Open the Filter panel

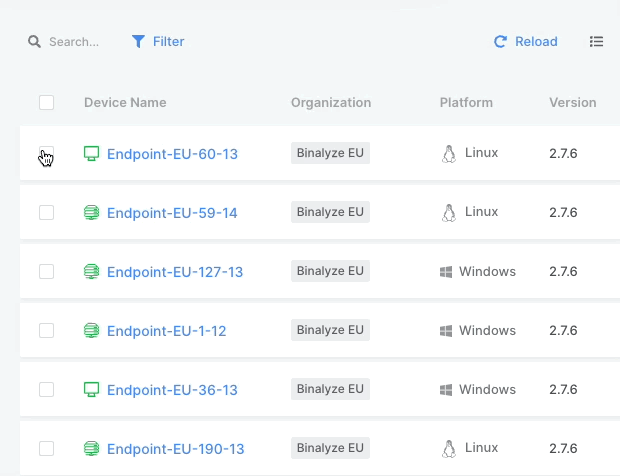pyautogui.click(x=158, y=42)
